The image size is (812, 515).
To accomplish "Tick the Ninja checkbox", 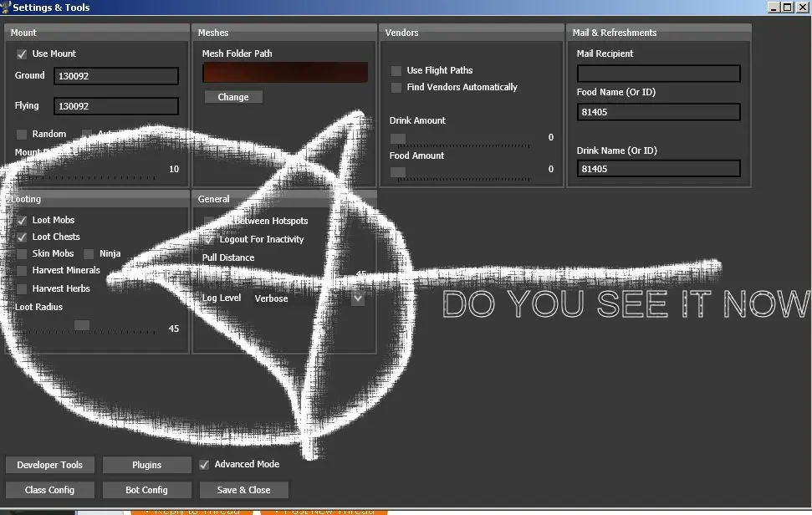I will [x=89, y=254].
